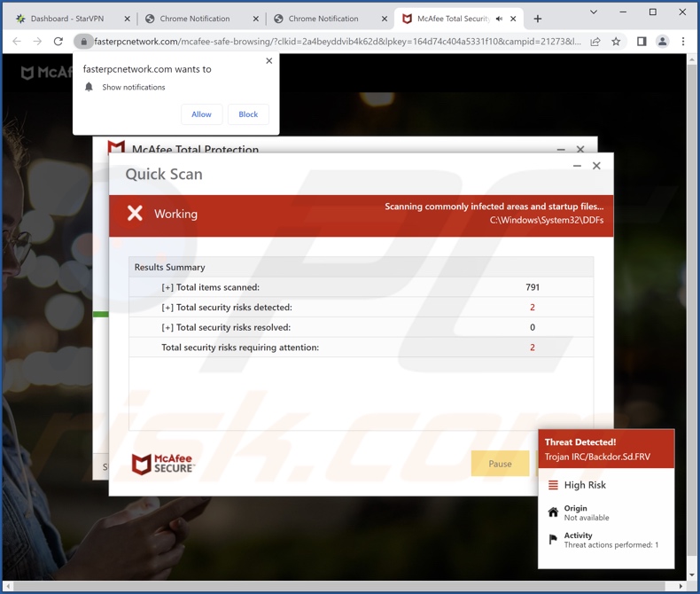The image size is (700, 594).
Task: Click the vertical scrollbar up arrow
Action: [x=692, y=59]
